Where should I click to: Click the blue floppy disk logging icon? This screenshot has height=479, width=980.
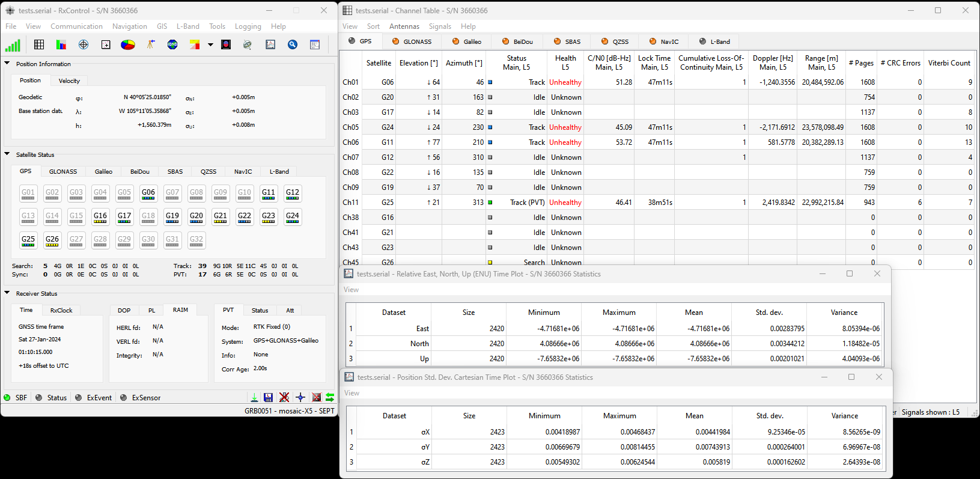tap(269, 397)
